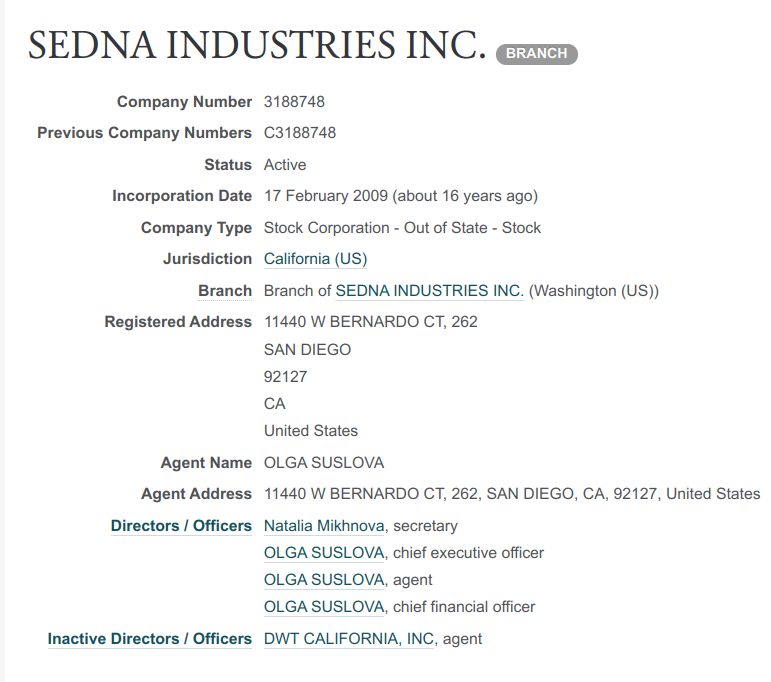Click previous company number C3188748
771x682 pixels.
(x=300, y=133)
